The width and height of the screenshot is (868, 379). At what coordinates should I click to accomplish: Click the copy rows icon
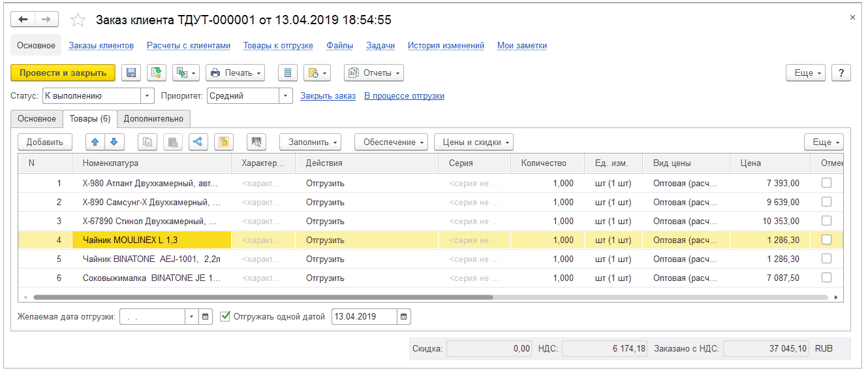point(148,142)
